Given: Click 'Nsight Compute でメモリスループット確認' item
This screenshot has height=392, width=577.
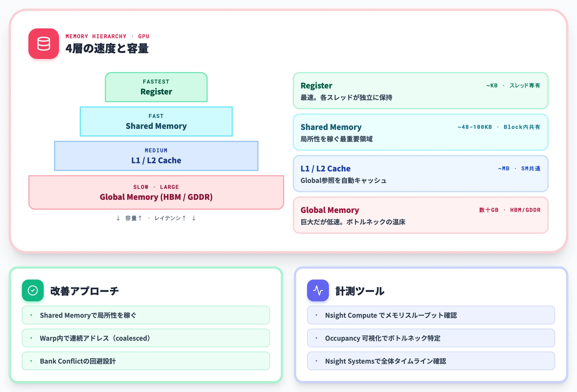Looking at the screenshot, I should coord(431,315).
